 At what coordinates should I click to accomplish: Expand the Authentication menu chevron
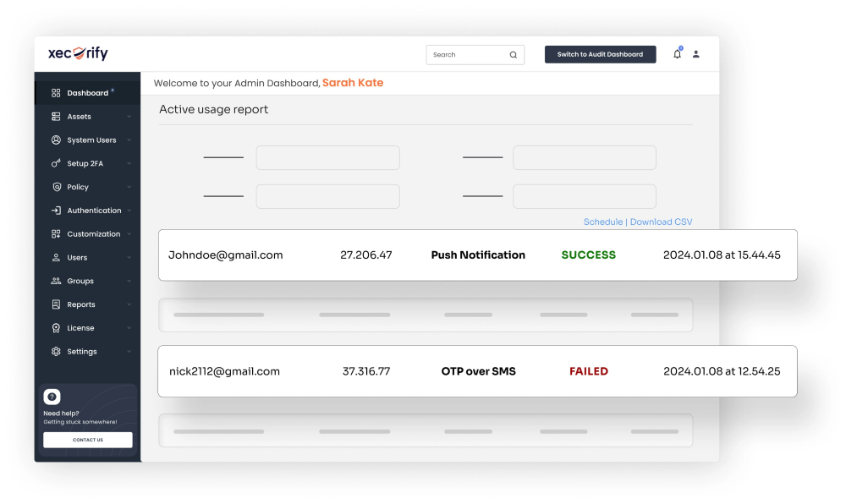point(129,211)
